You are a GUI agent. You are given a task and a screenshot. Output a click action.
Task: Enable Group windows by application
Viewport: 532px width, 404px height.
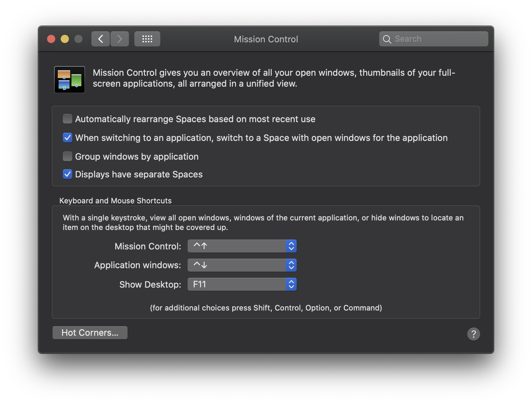pos(67,156)
